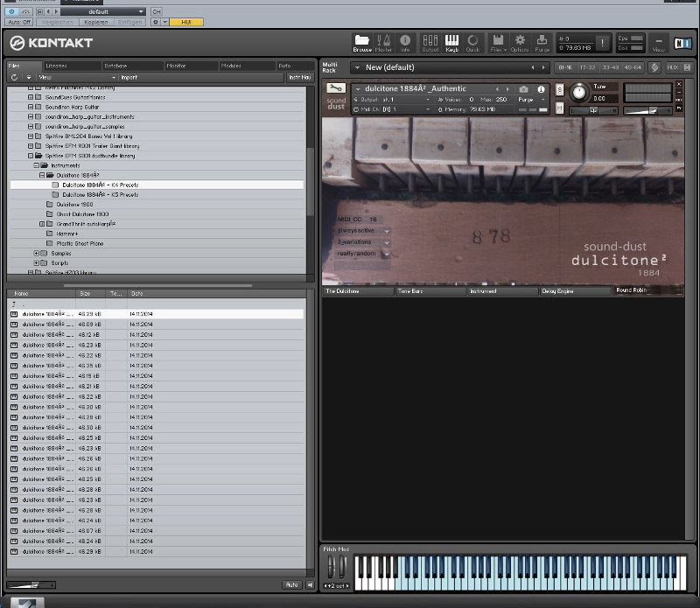This screenshot has height=608, width=700.
Task: Click the Kopieren button
Action: (x=96, y=22)
